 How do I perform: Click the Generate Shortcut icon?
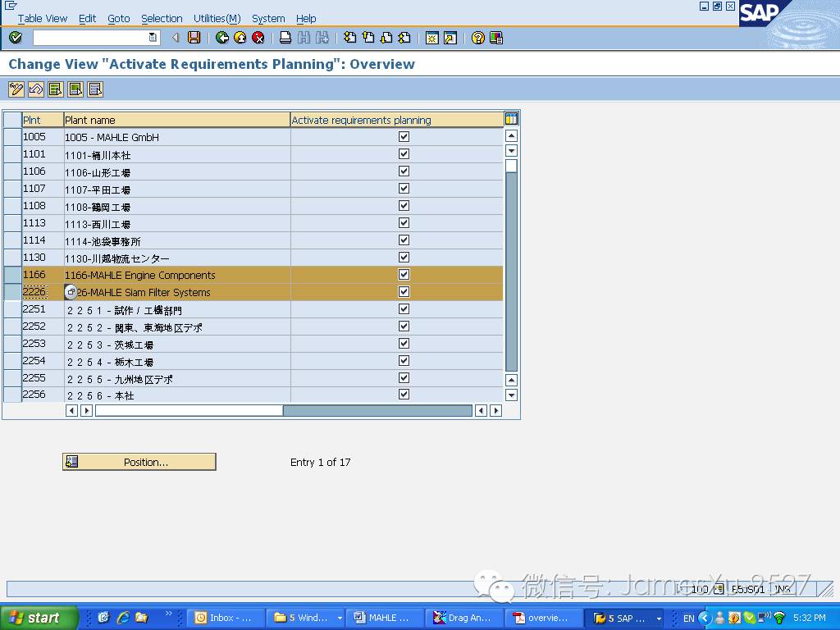450,38
